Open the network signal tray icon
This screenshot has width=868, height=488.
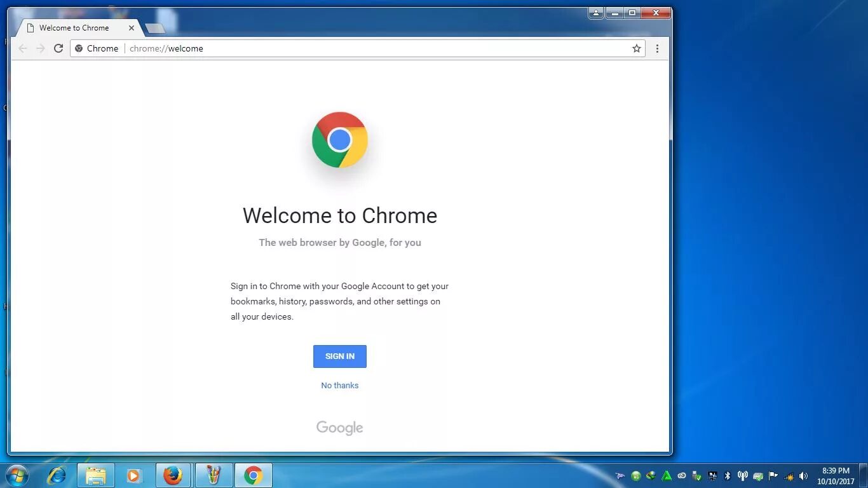coord(789,476)
